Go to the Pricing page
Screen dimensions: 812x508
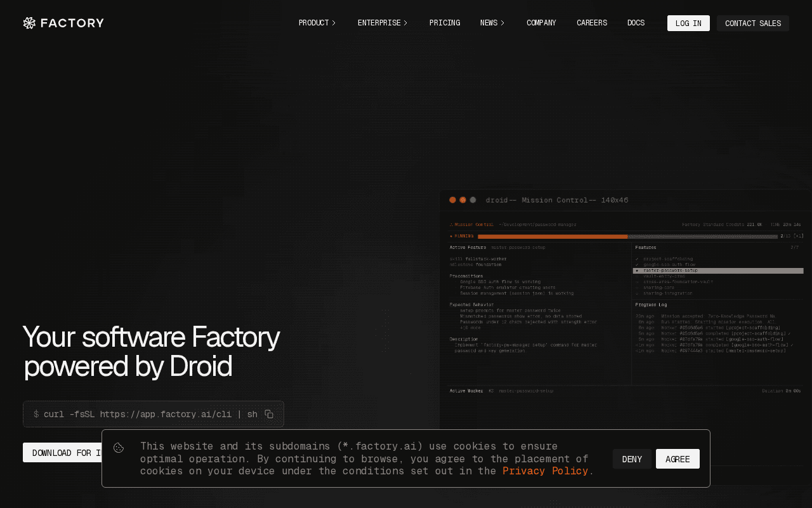(x=445, y=23)
